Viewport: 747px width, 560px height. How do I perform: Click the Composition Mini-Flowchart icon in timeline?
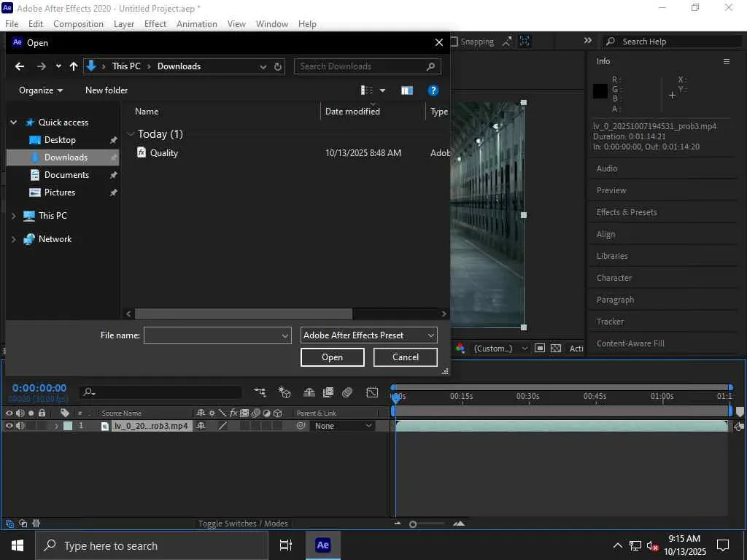[260, 392]
